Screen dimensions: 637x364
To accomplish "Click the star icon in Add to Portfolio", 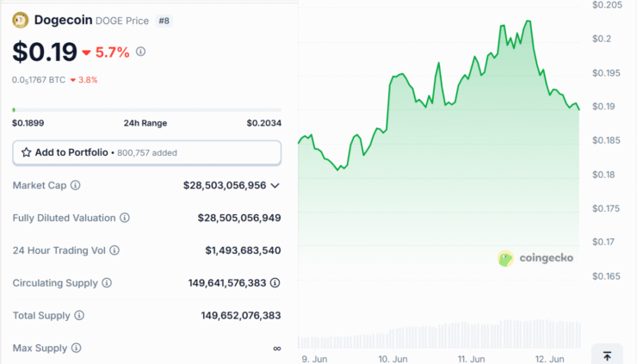I will click(27, 152).
